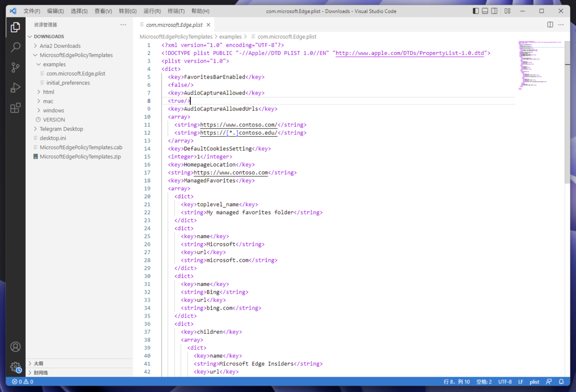The width and height of the screenshot is (576, 392).
Task: Open the 文件(F) menu
Action: (x=32, y=11)
